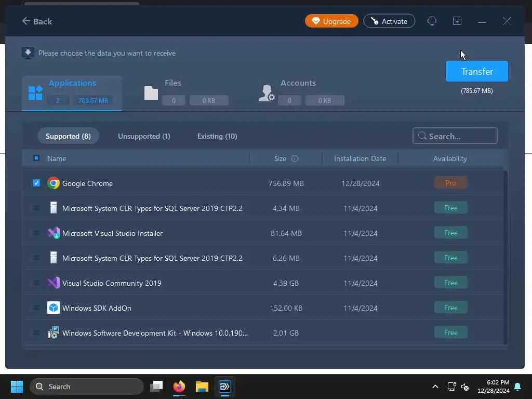Click the 4.39 GB size value
The width and height of the screenshot is (532, 399).
point(286,283)
